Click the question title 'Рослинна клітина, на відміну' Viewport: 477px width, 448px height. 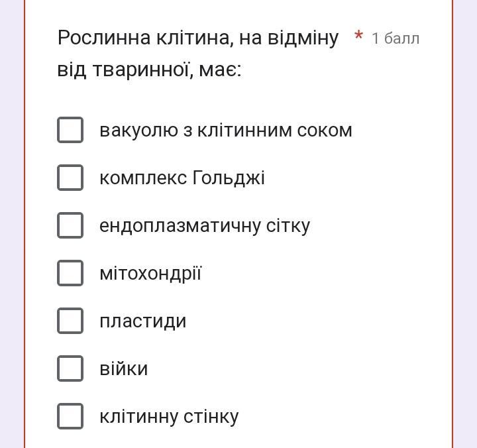[197, 38]
